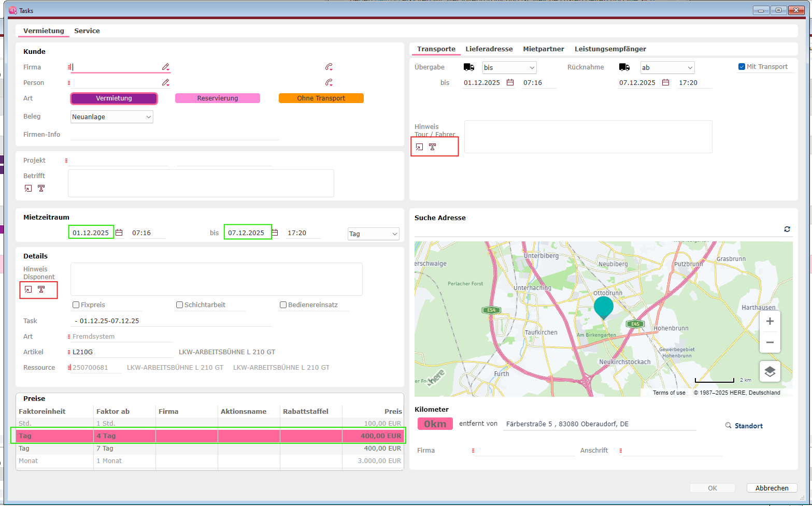Expand the Rücknahme 'ab' dropdown
The image size is (812, 506).
coord(667,68)
